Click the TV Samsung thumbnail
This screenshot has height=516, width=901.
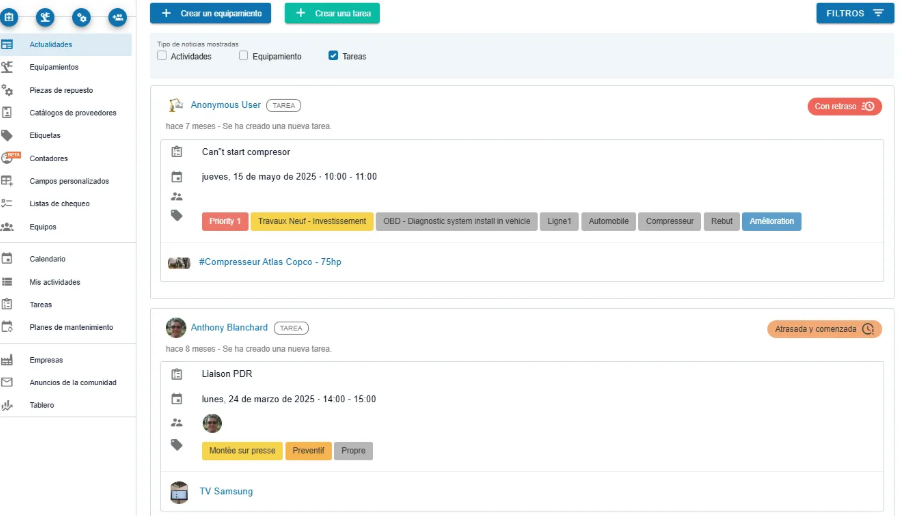click(x=179, y=491)
